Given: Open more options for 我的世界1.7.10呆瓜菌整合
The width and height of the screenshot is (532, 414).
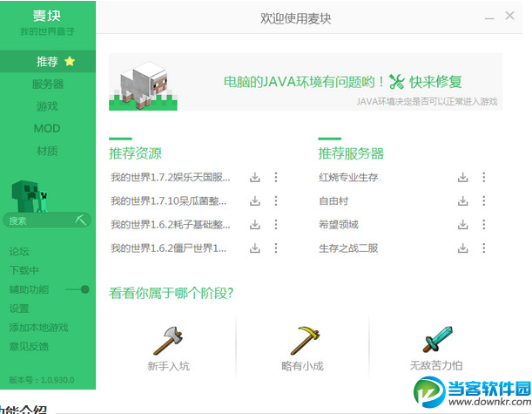Looking at the screenshot, I should coord(276,200).
